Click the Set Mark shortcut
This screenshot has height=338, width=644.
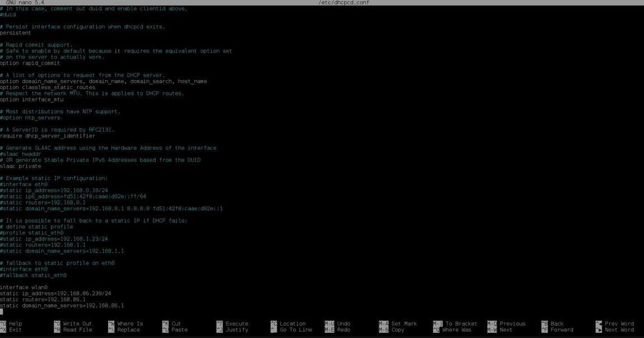pyautogui.click(x=404, y=324)
